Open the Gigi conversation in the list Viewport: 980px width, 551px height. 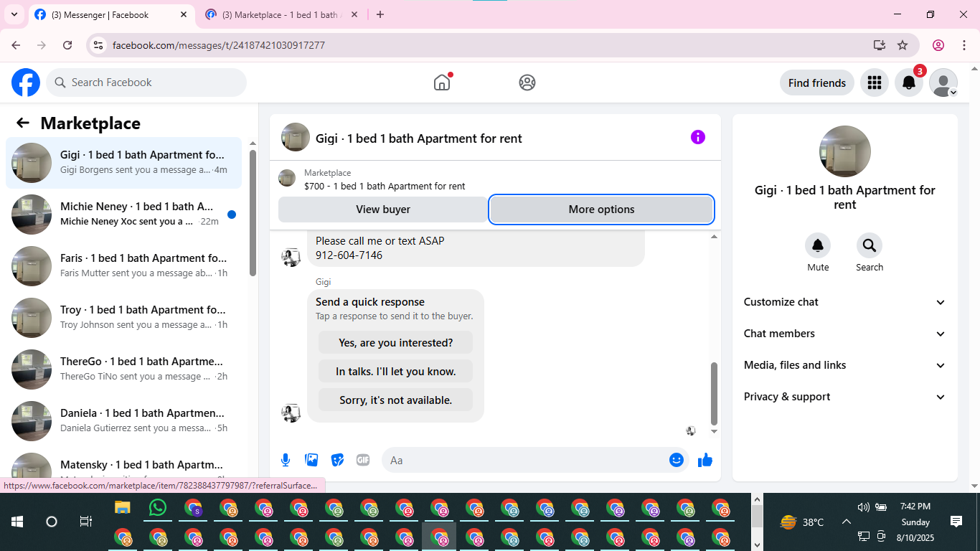(123, 163)
